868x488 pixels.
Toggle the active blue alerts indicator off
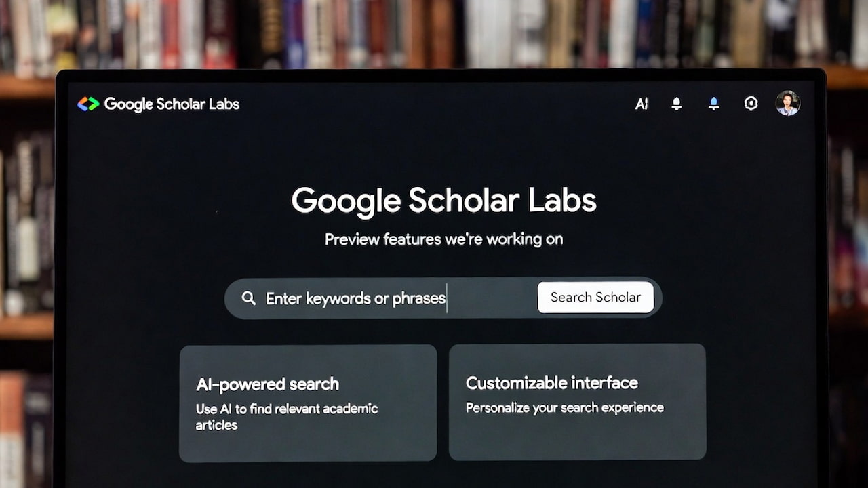coord(713,104)
